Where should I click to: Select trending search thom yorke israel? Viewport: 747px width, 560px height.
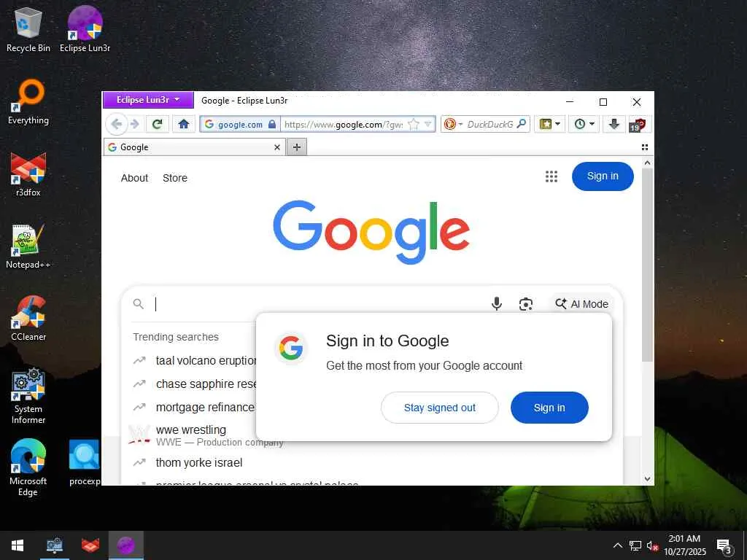(199, 462)
